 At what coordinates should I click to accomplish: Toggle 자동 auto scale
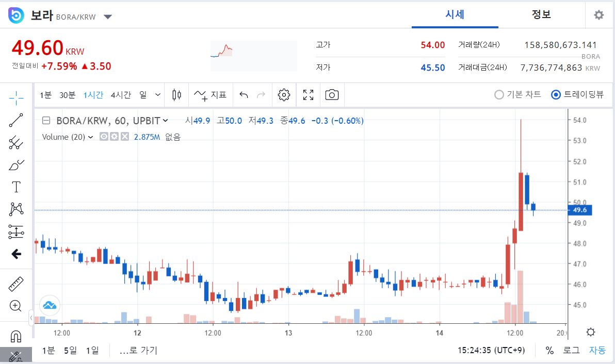click(597, 350)
